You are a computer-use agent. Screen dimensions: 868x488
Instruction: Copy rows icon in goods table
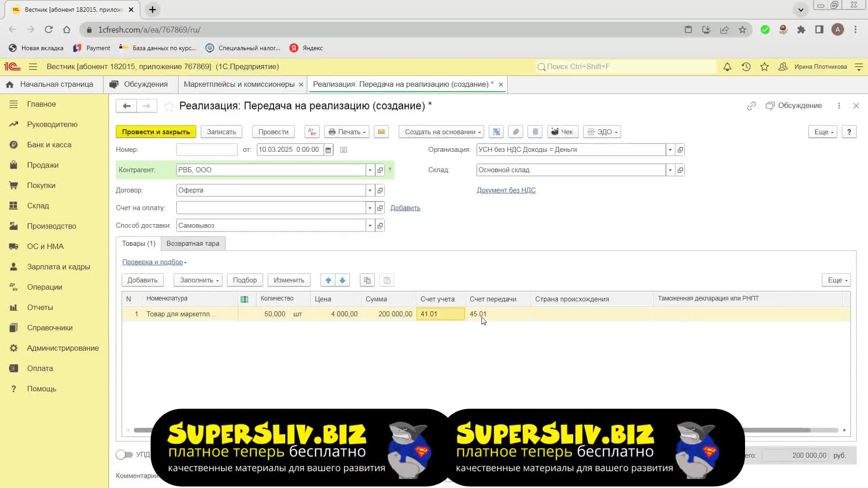point(367,280)
